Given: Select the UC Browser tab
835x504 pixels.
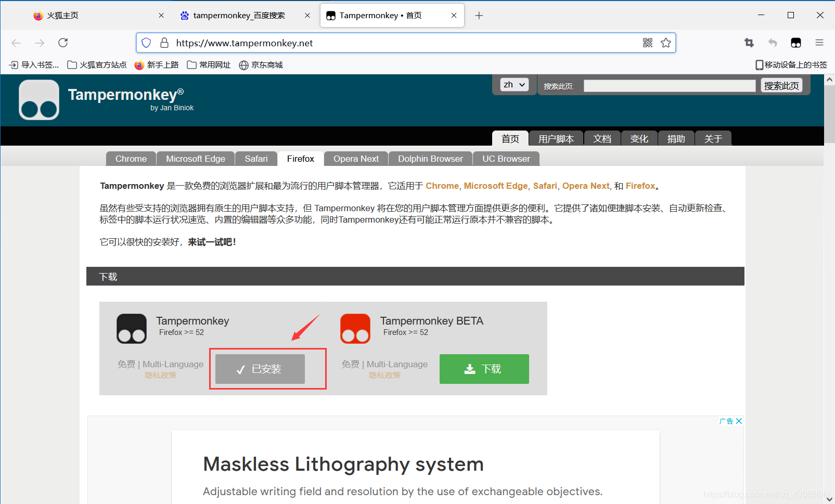Looking at the screenshot, I should pos(506,159).
